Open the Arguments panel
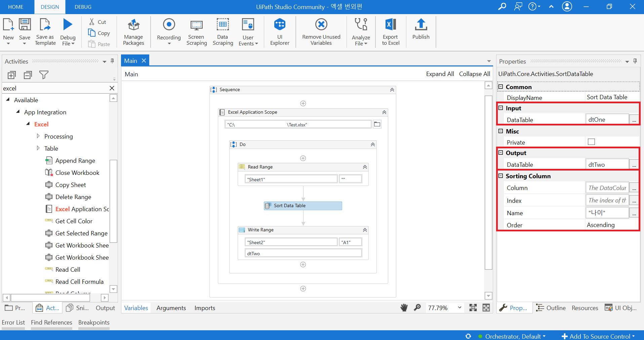Image resolution: width=644 pixels, height=340 pixels. pyautogui.click(x=171, y=308)
